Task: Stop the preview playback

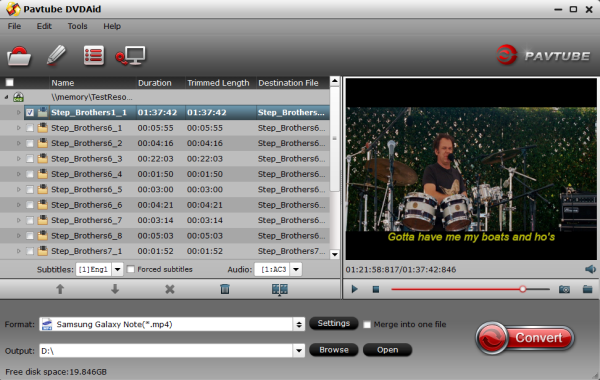Action: (376, 289)
